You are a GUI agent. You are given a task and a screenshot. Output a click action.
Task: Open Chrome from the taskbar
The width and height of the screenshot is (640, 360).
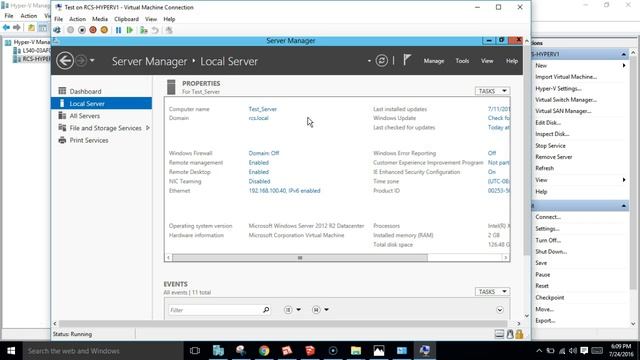[264, 351]
